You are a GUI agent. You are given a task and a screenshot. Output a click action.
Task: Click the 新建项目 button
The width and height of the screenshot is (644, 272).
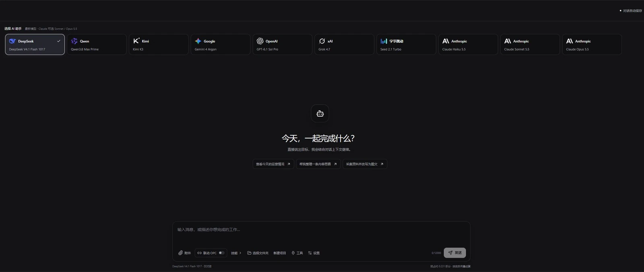pyautogui.click(x=279, y=253)
